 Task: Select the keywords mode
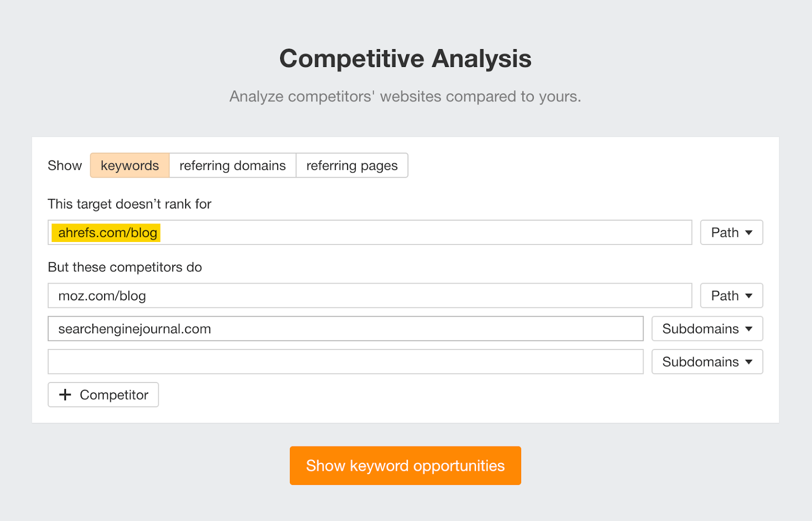pos(129,165)
